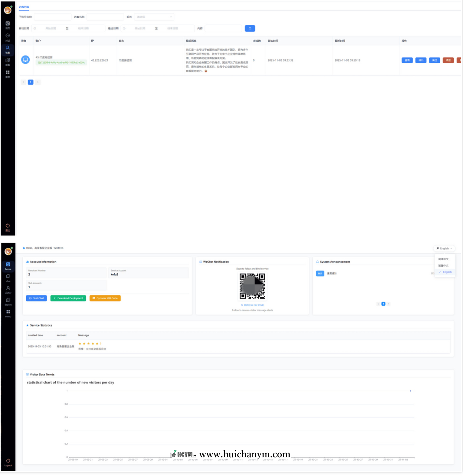
Task: Select 简体中文 from language list
Action: (443, 259)
